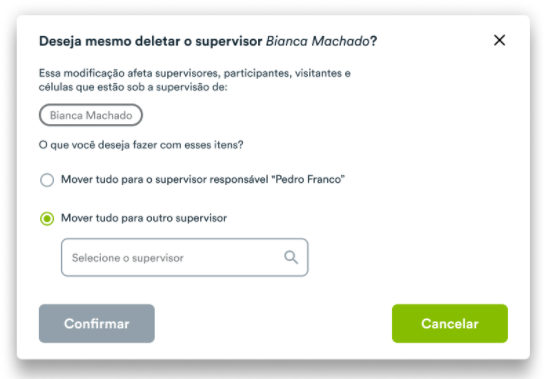The height and width of the screenshot is (379, 546).
Task: Click the Bianca Machado chip tag
Action: pos(91,115)
